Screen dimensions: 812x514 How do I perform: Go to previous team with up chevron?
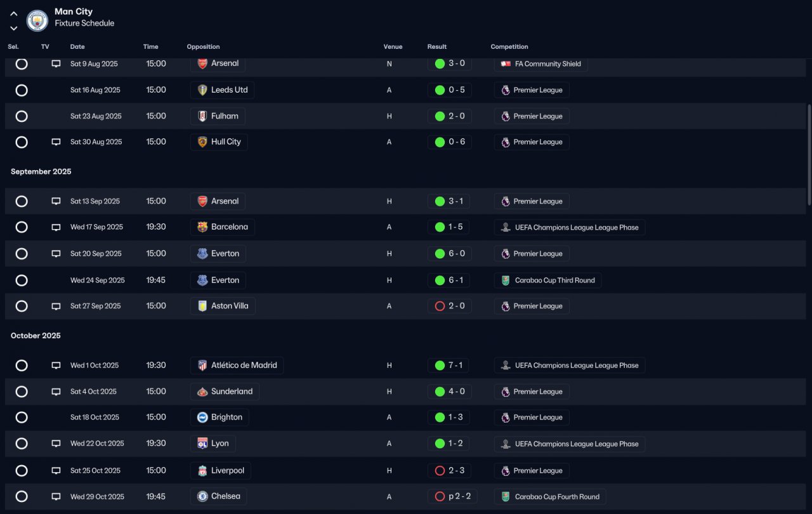13,13
